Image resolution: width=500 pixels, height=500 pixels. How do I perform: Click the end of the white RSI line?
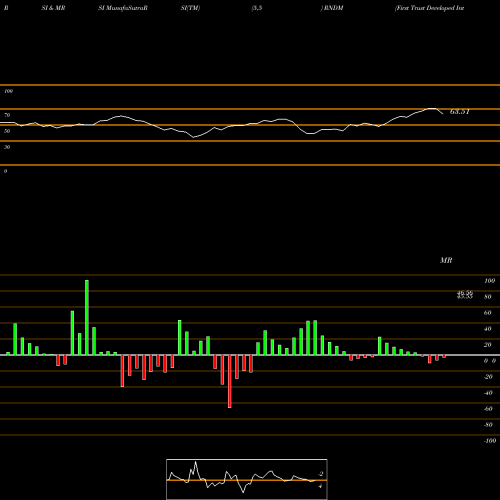pos(443,114)
